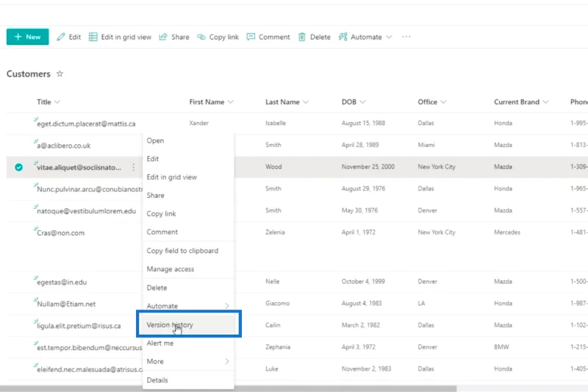Open the natoque@vestibulumlorem.edu item

click(86, 211)
